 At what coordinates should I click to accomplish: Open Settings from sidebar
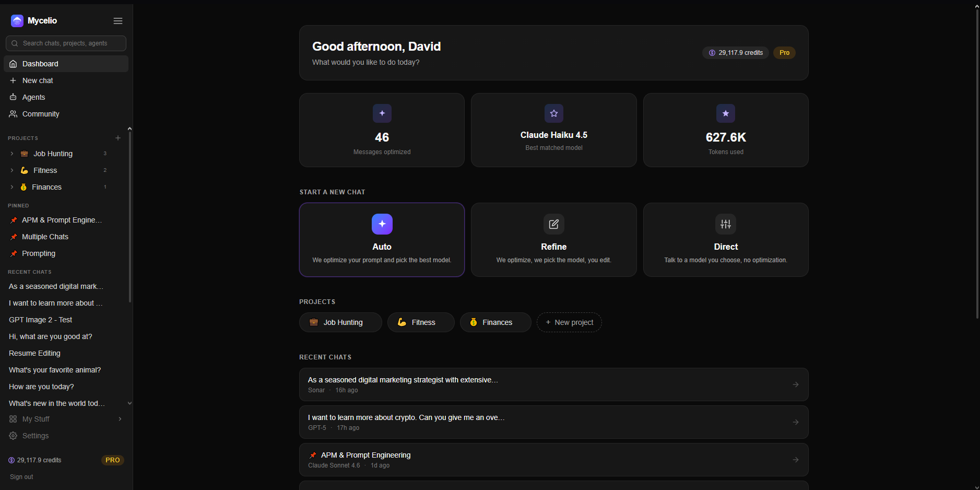tap(66, 436)
